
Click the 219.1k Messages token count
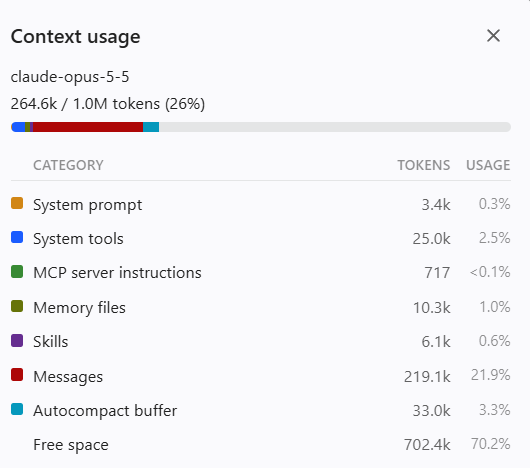pos(427,376)
